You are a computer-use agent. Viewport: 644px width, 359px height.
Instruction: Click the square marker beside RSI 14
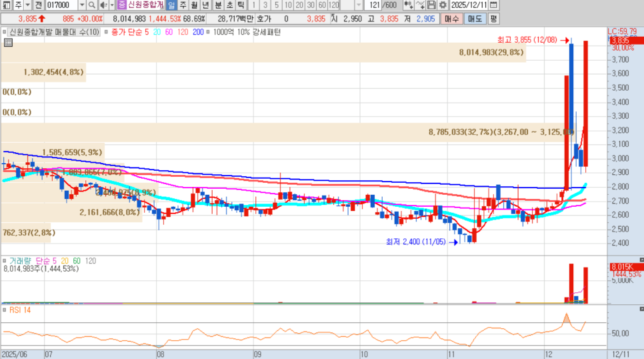(5, 310)
